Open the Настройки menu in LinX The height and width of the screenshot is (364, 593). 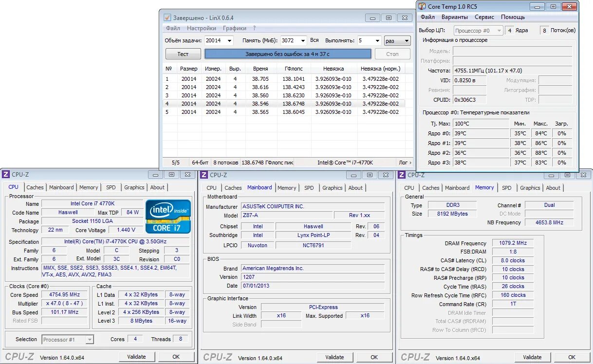(202, 28)
